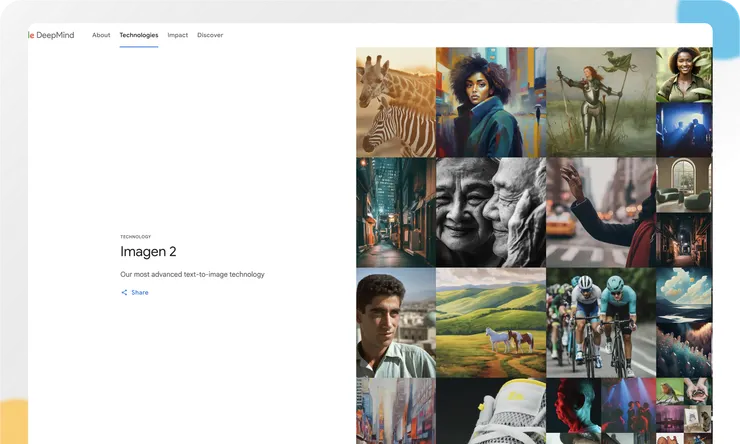The image size is (740, 444).
Task: Open the black-and-white elderly couple image
Action: pyautogui.click(x=491, y=212)
